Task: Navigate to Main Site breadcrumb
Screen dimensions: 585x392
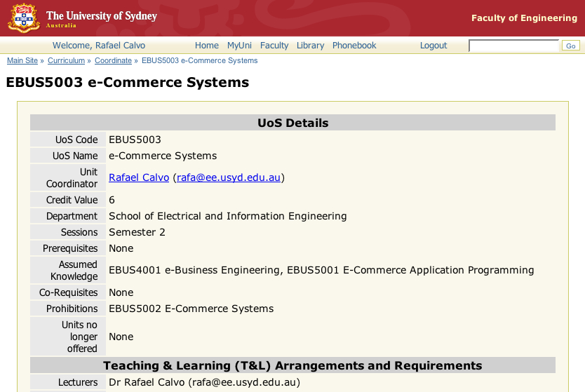Action: 22,61
